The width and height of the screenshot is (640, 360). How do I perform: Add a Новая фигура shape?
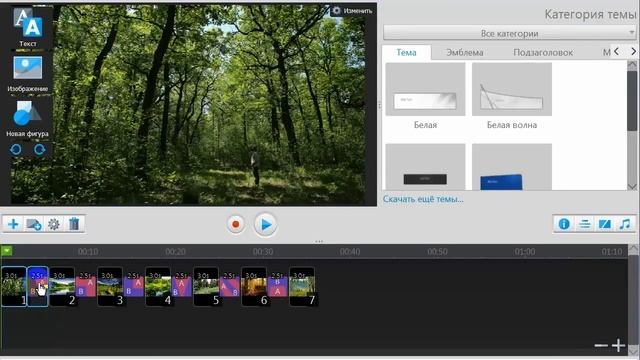tap(27, 119)
